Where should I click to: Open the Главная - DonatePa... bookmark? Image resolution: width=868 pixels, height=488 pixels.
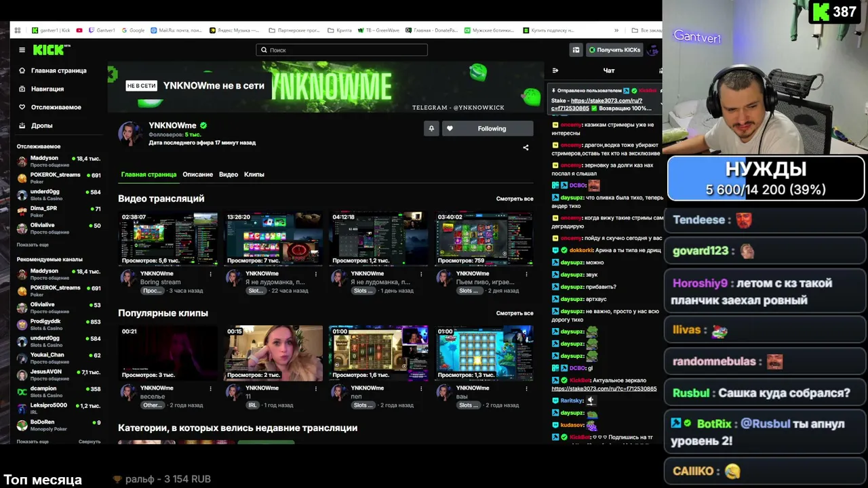click(432, 30)
